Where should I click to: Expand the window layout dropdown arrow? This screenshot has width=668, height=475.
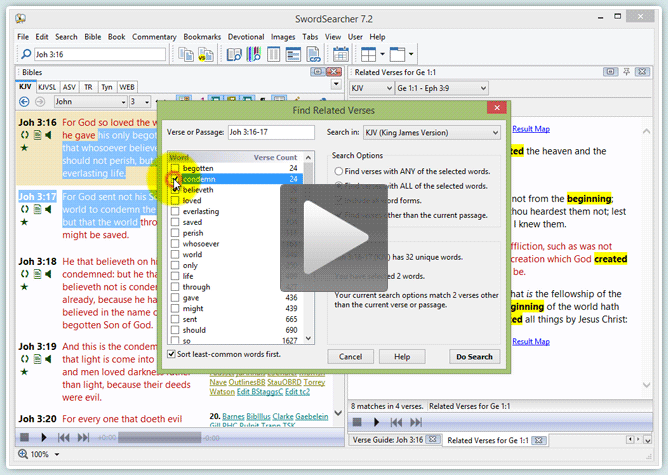point(411,54)
